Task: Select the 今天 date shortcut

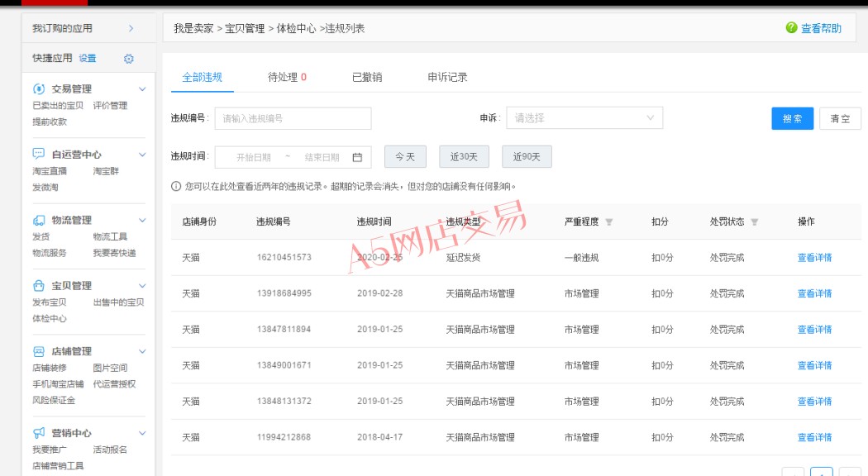Action: (405, 157)
